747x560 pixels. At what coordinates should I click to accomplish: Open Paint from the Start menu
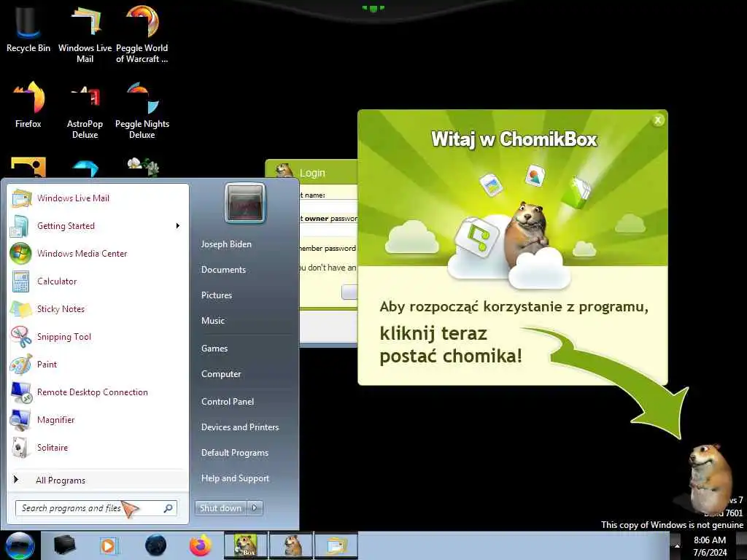coord(98,365)
